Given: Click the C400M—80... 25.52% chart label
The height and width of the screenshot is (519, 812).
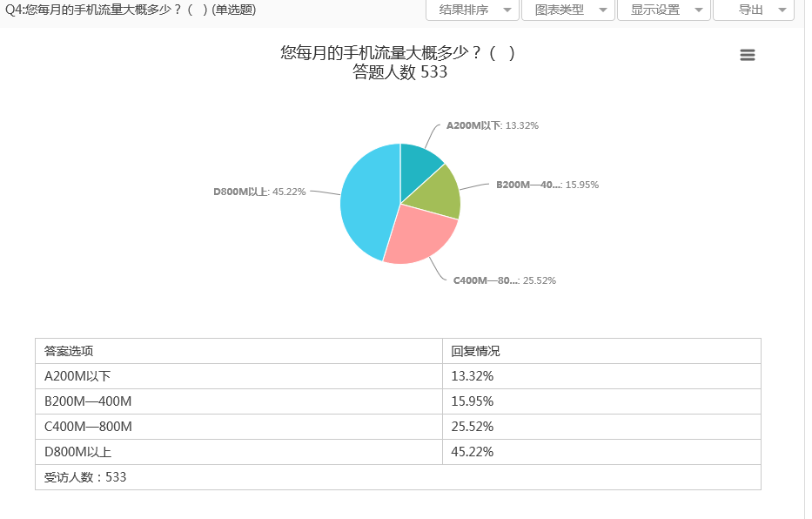Looking at the screenshot, I should pos(505,280).
